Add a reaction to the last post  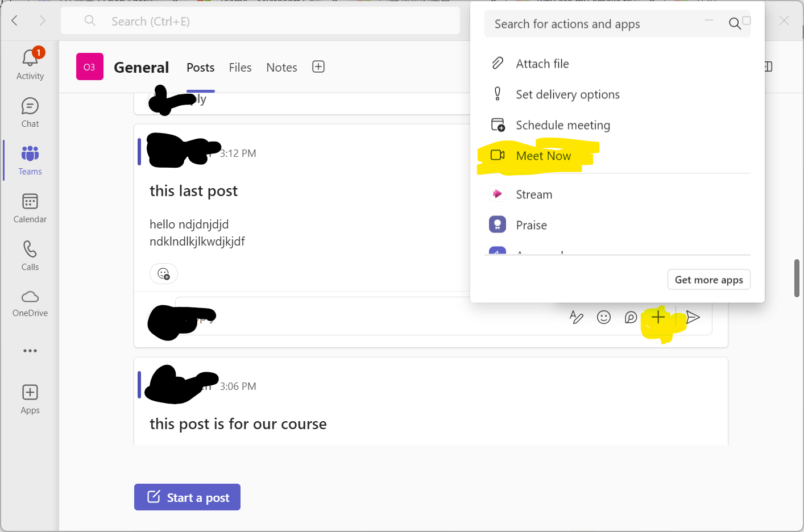[164, 273]
